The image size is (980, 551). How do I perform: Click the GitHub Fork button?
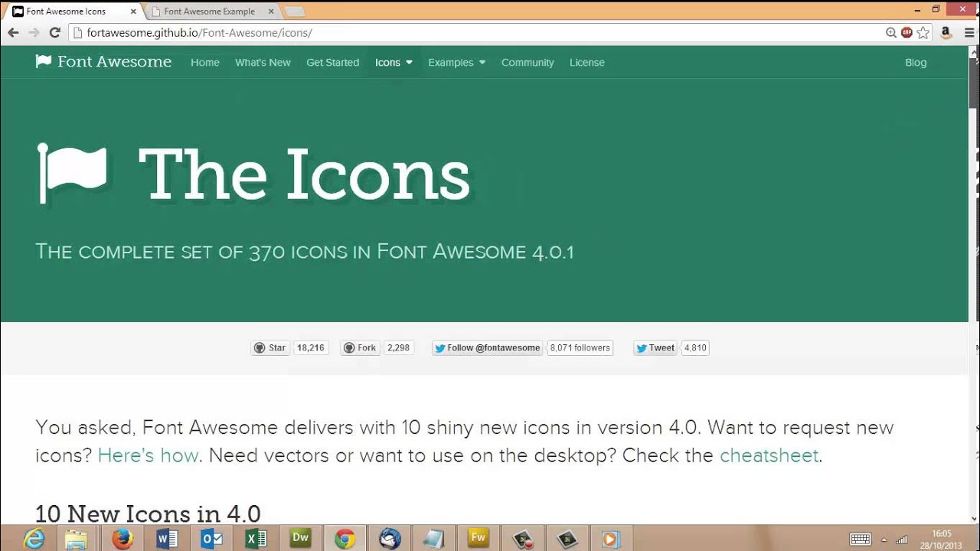point(360,347)
